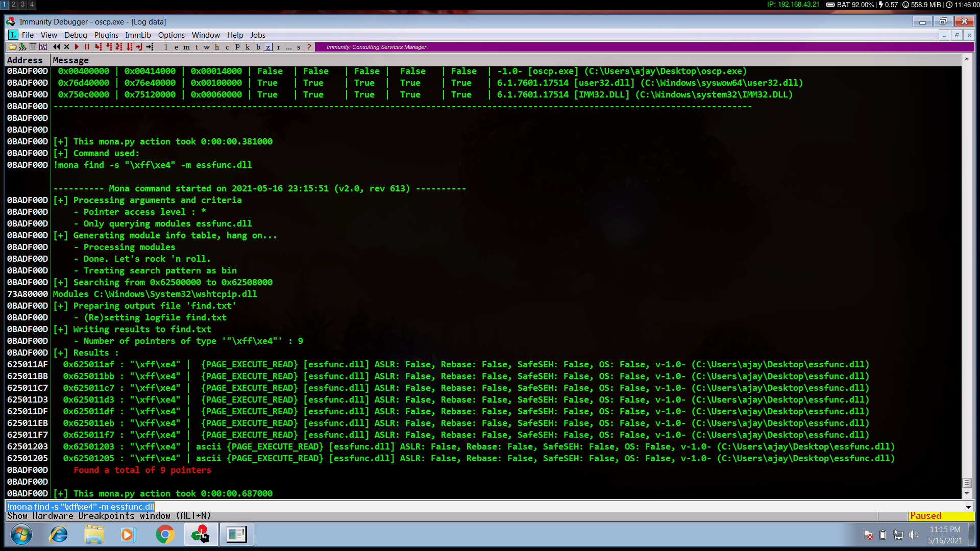The width and height of the screenshot is (980, 551).
Task: Open the Windows Start menu
Action: 21,535
